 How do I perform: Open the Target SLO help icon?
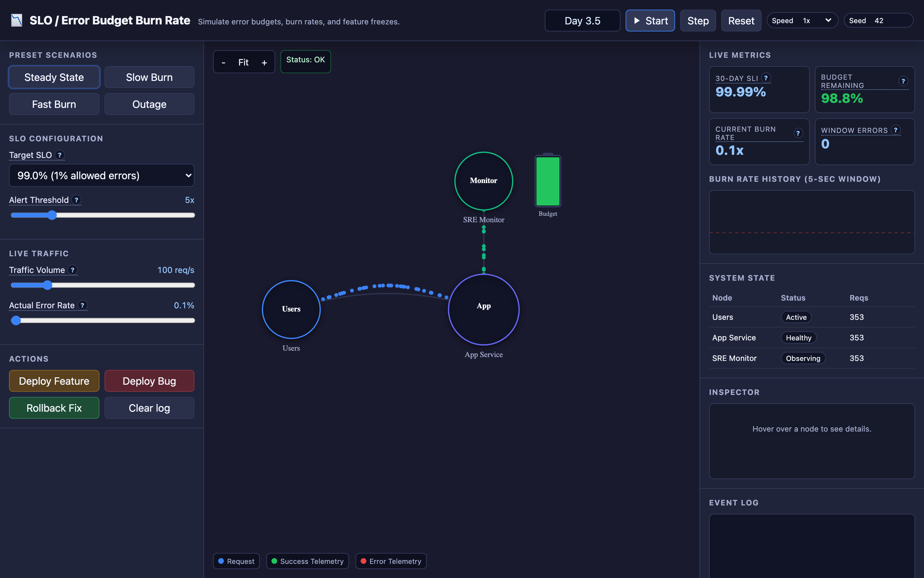pos(60,155)
